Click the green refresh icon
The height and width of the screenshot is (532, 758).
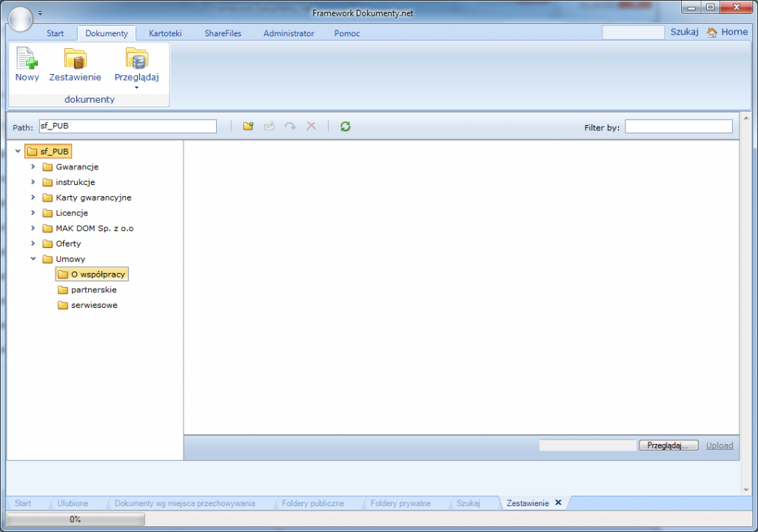tap(345, 126)
